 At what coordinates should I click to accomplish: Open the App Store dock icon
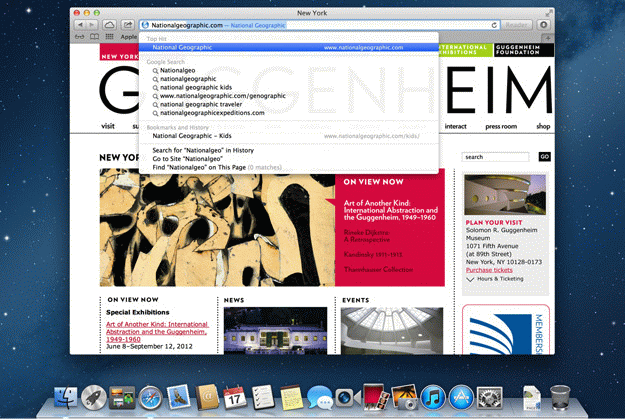461,397
